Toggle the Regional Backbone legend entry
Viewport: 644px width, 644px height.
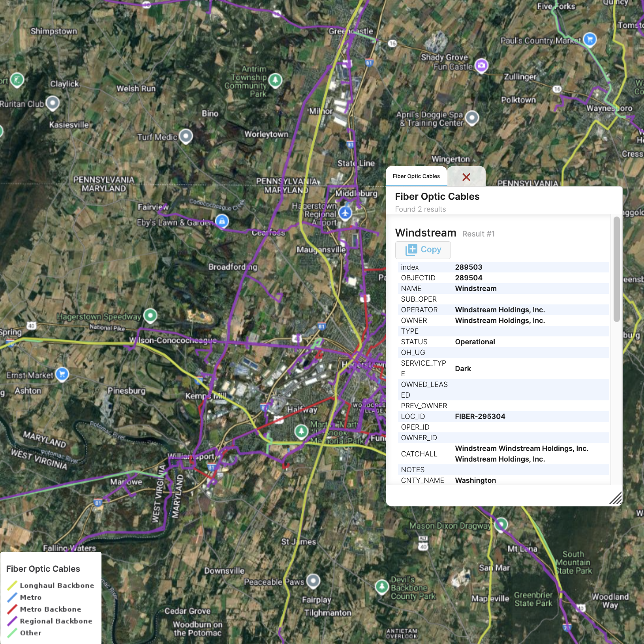[56, 621]
